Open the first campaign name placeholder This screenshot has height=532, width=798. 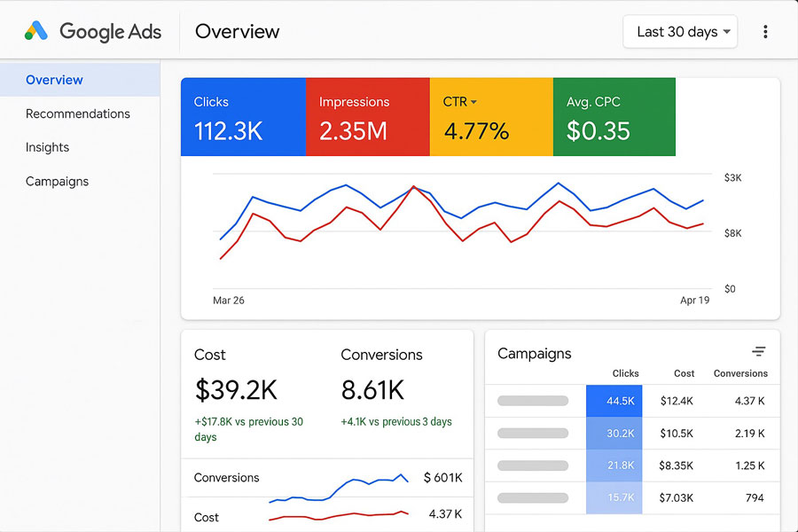coord(533,401)
